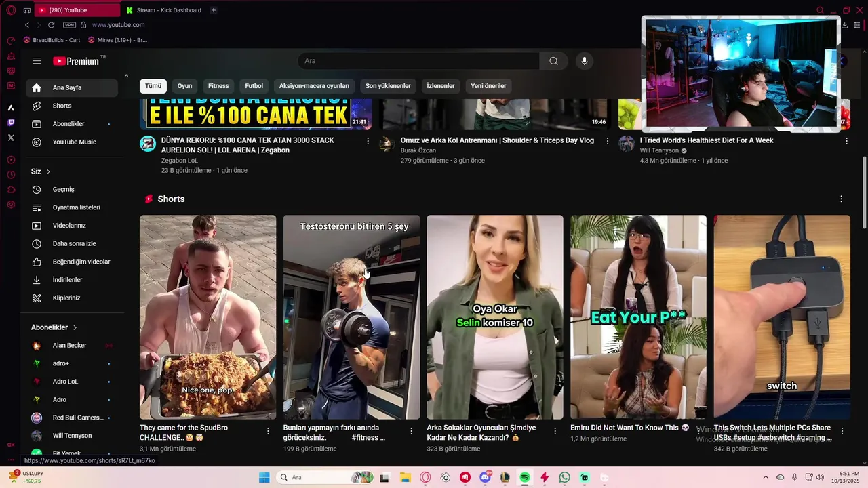This screenshot has height=488, width=868.
Task: Open WhatsApp from the taskbar
Action: click(x=565, y=477)
